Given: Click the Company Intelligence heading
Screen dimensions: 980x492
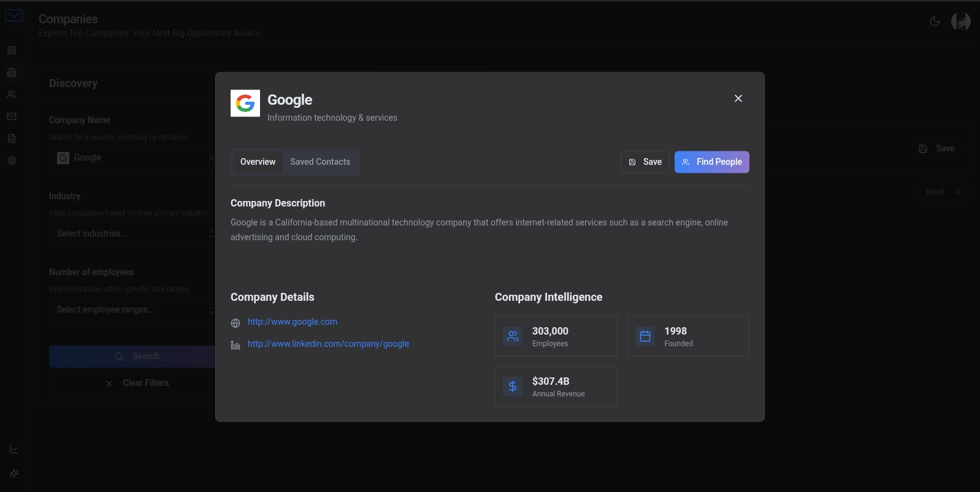Looking at the screenshot, I should (548, 297).
